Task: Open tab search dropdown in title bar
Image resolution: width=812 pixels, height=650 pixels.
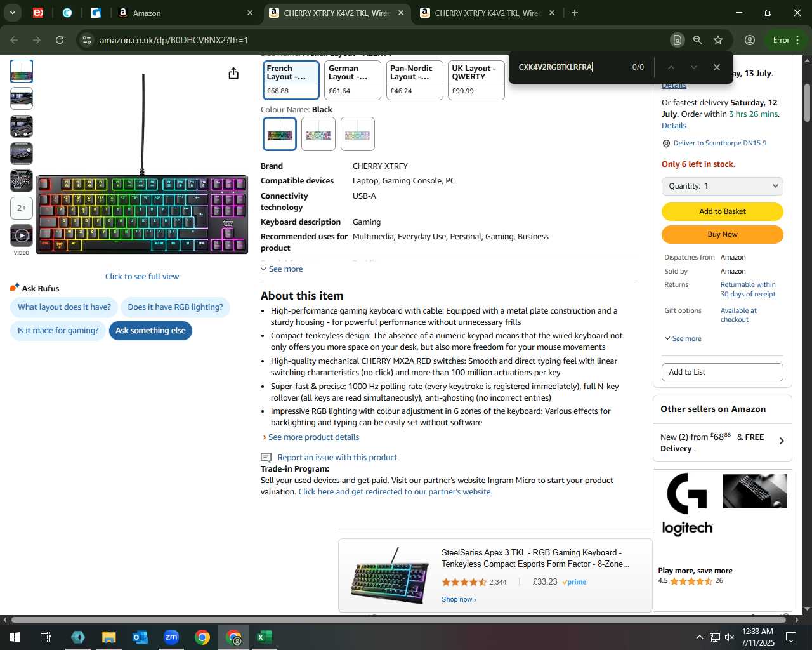Action: pos(13,13)
